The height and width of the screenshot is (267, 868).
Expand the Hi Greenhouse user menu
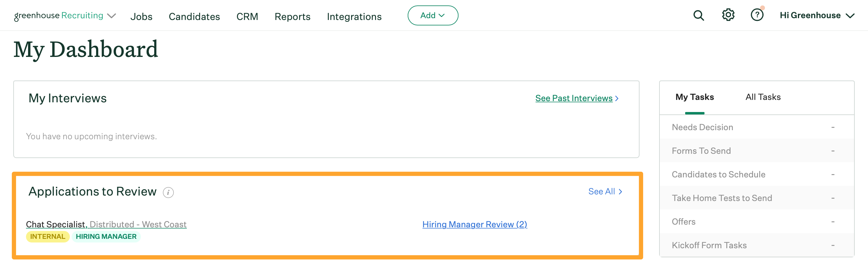tap(817, 15)
